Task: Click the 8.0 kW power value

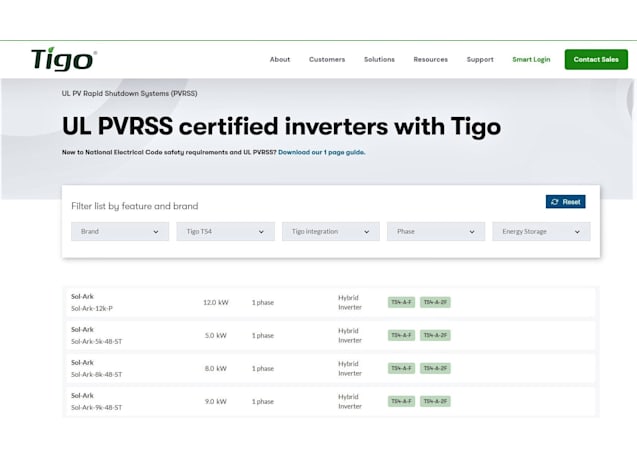Action: (x=216, y=368)
